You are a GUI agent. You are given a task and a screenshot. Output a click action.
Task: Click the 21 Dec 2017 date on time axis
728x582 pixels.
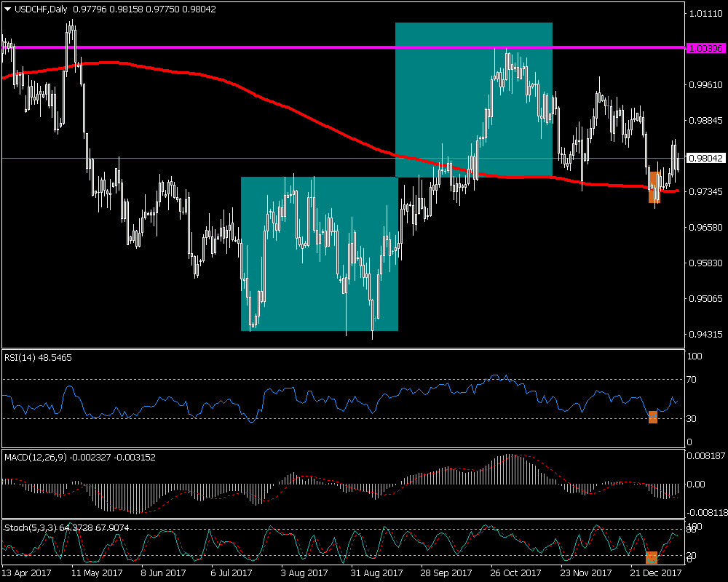(655, 573)
